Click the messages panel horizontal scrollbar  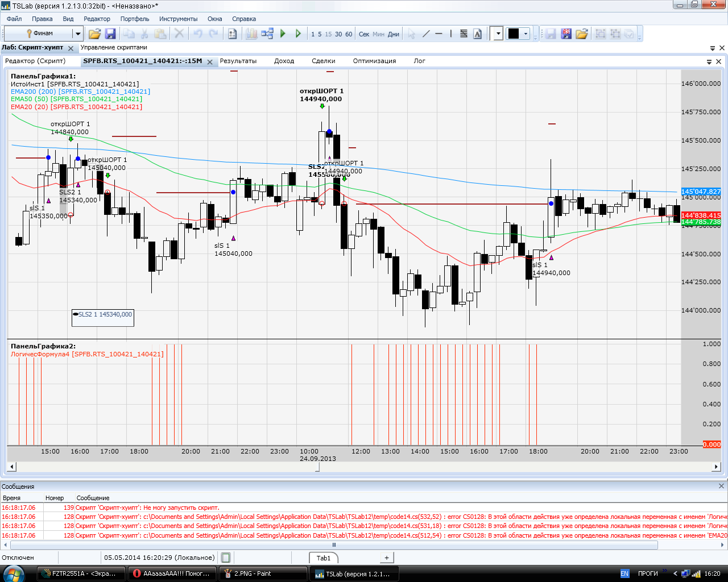coord(334,544)
